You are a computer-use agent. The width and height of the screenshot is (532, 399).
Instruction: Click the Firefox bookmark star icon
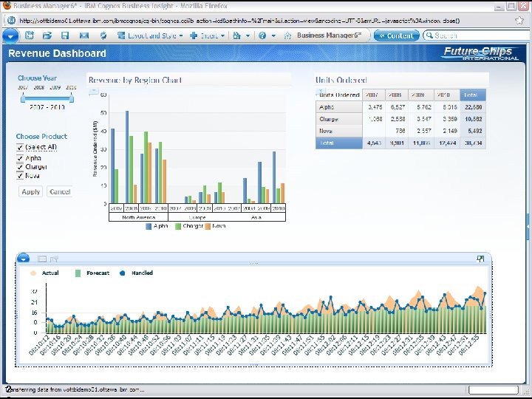[519, 21]
